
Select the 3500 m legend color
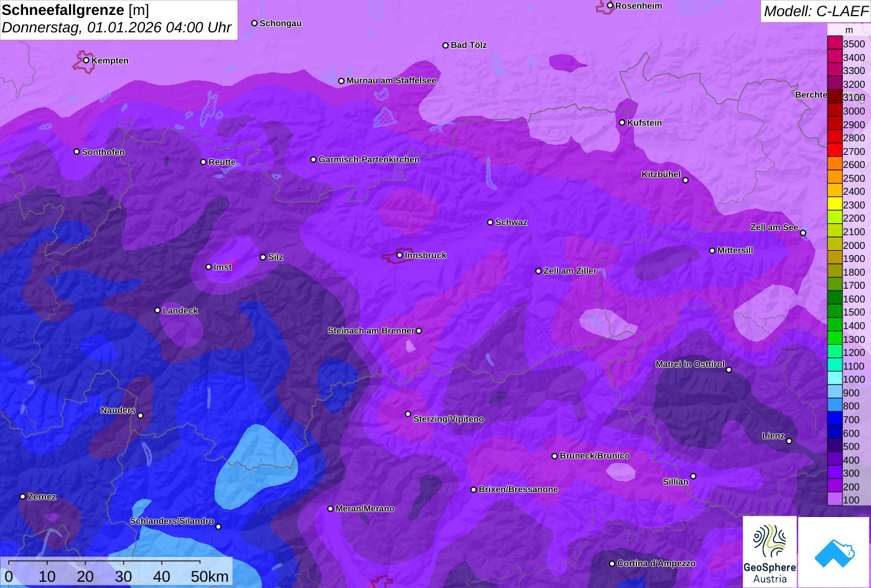(834, 44)
